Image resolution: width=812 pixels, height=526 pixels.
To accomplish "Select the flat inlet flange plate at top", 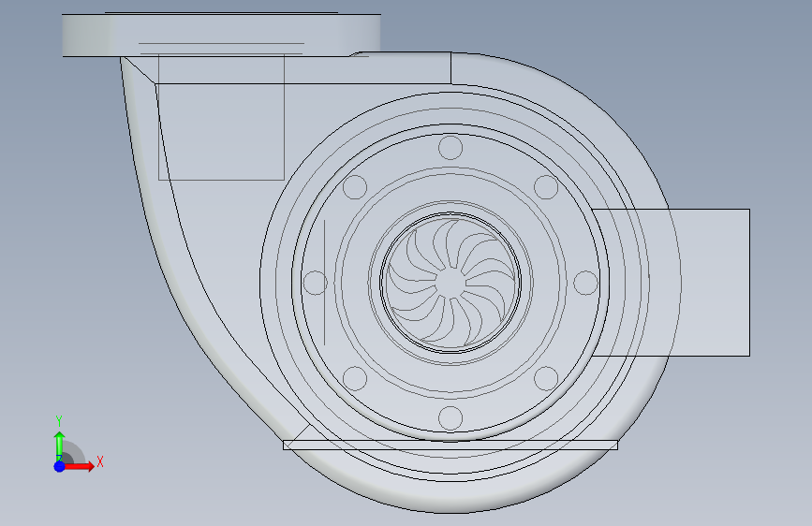I will 221,35.
